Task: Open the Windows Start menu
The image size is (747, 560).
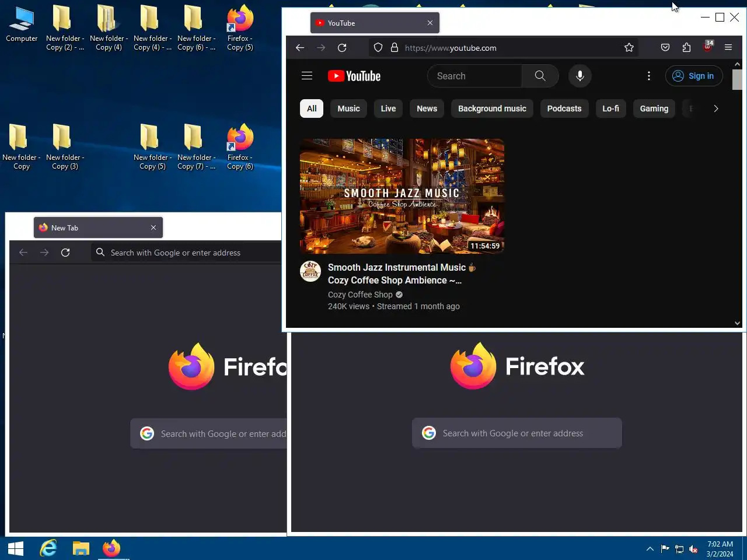Action: coord(16,548)
